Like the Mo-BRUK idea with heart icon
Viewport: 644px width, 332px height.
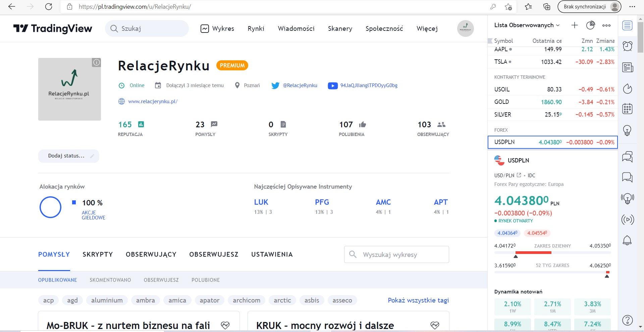225,325
